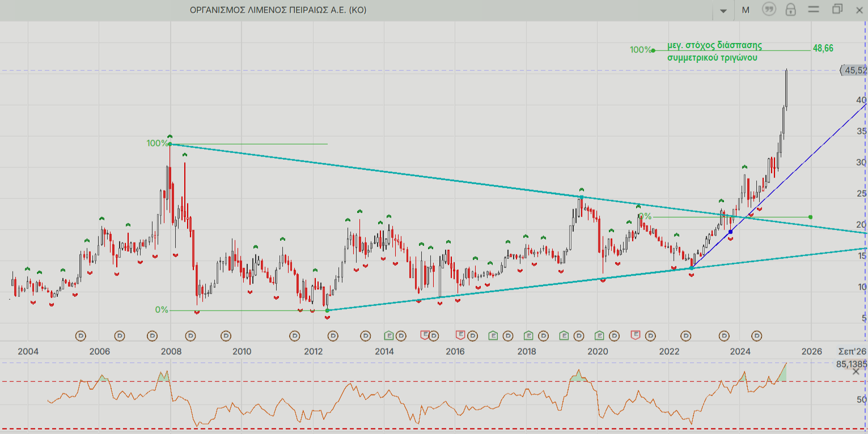The image size is (868, 434).
Task: Click the chart title ΟΡΓΑΝΙΣΜΟΣ ΛΙΜΕΝΟΣ ΠΕΙΡΑΙΩΣ Α.Ε. (ΚΟ)
Action: click(278, 10)
